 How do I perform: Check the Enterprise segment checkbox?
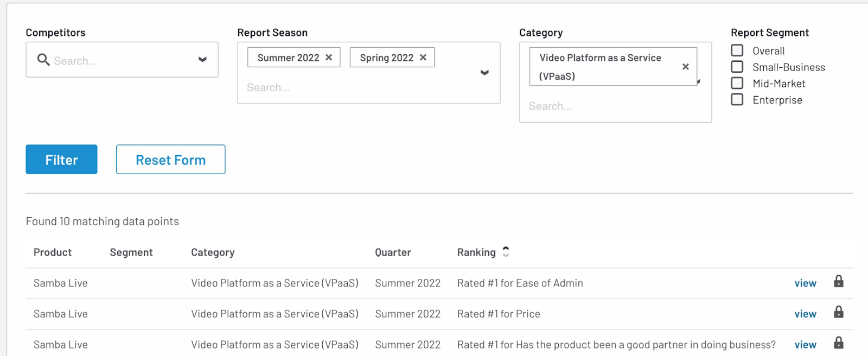coord(737,99)
